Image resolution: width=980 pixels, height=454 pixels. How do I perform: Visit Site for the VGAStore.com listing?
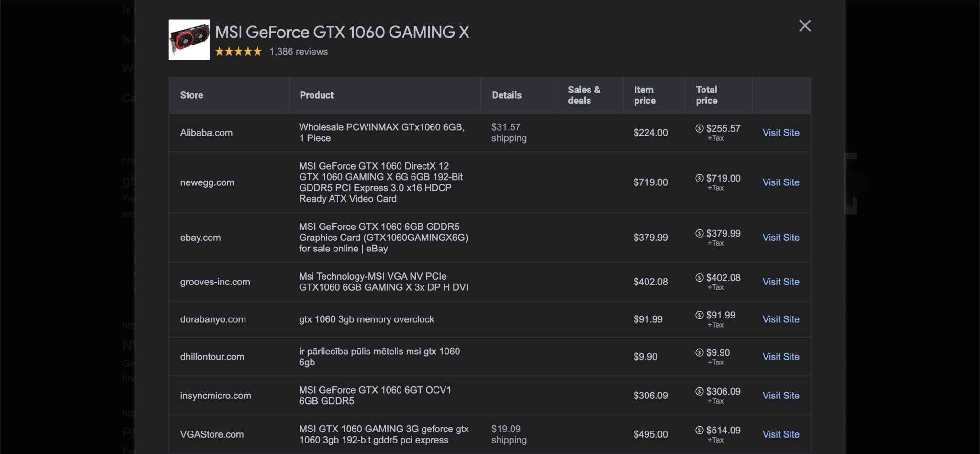click(780, 434)
